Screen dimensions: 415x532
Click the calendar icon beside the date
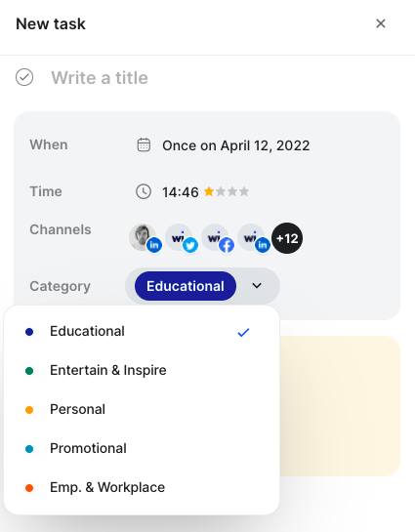pos(144,144)
